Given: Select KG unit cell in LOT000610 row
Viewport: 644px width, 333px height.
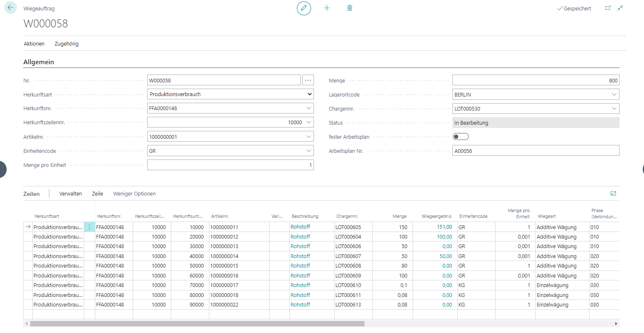Looking at the screenshot, I should 476,285.
